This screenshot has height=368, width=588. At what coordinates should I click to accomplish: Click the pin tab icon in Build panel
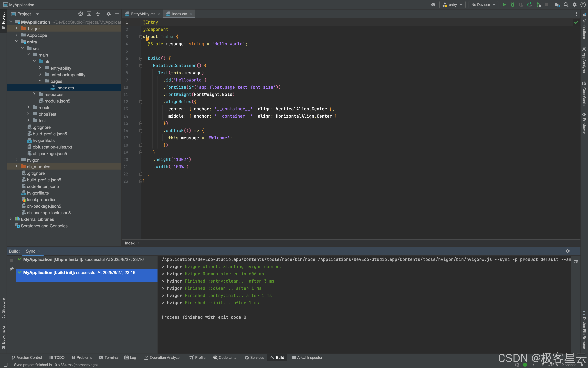tap(11, 269)
